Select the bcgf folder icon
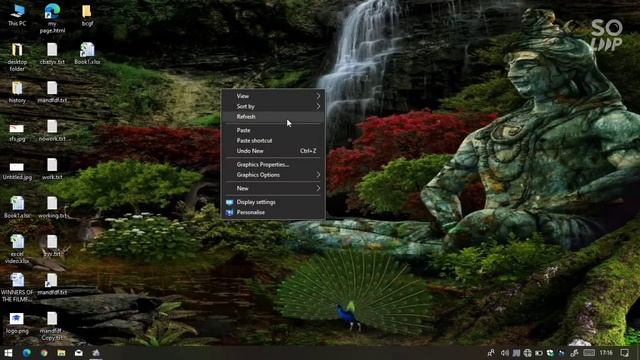 87,15
